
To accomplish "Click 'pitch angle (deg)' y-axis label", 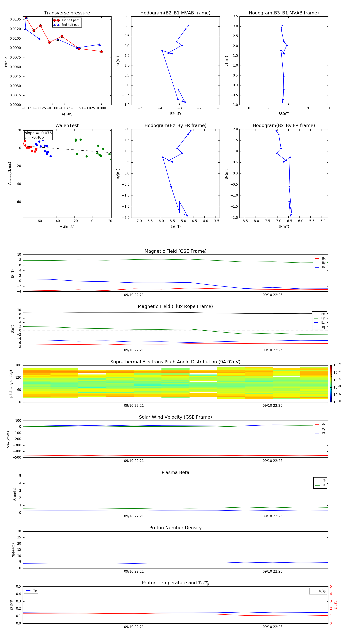I will coord(11,384).
